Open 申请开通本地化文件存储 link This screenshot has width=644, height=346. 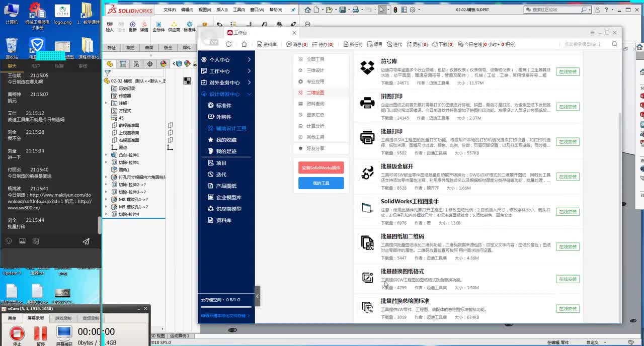[x=224, y=315]
